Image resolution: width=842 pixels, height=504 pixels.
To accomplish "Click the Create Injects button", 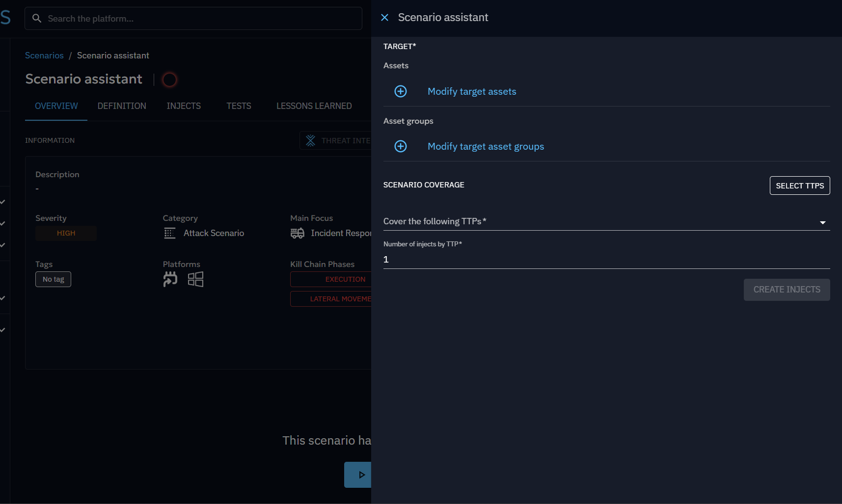I will (x=787, y=290).
